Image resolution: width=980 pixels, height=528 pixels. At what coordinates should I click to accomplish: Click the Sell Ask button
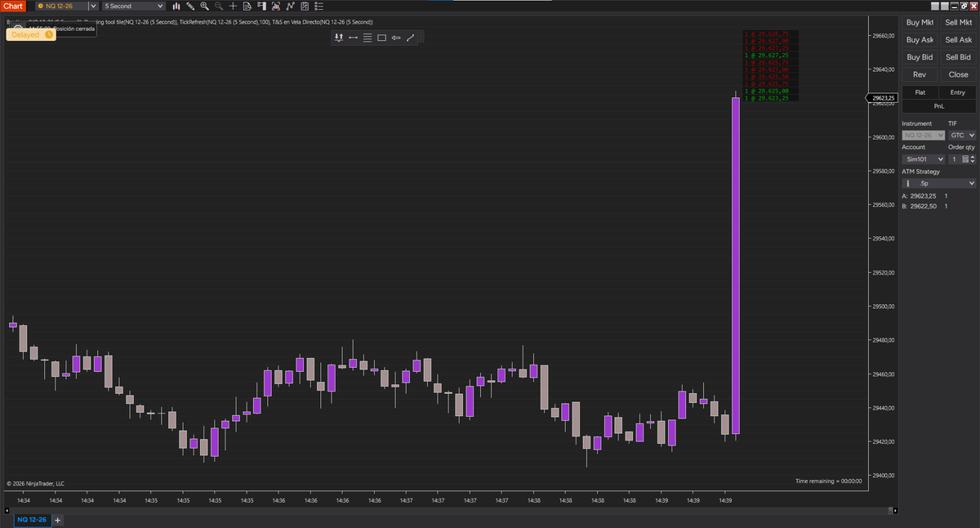point(959,39)
